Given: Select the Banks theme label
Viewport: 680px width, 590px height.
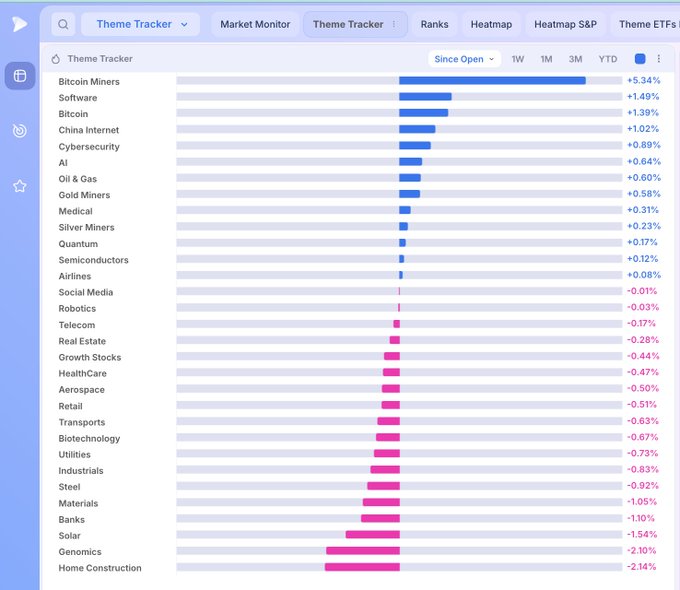Looking at the screenshot, I should click(x=72, y=519).
